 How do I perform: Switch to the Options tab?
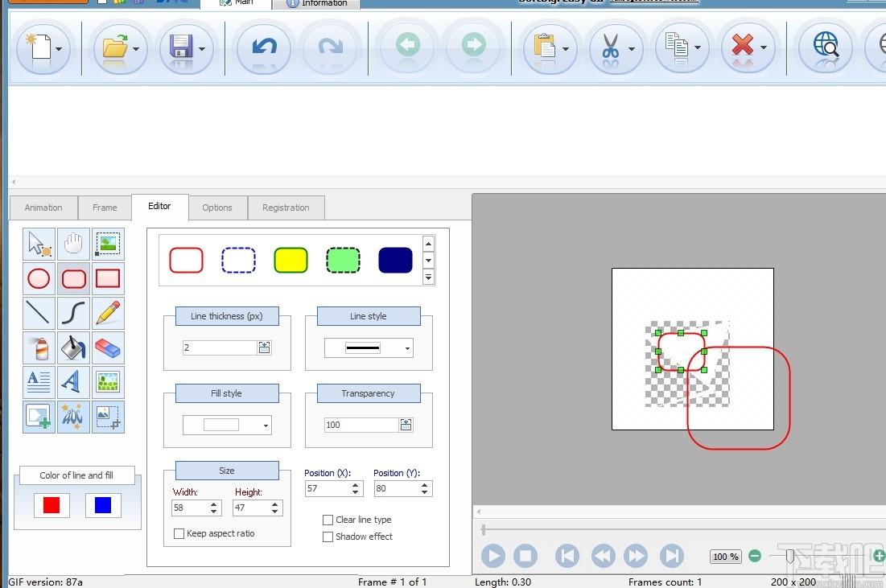[x=217, y=208]
